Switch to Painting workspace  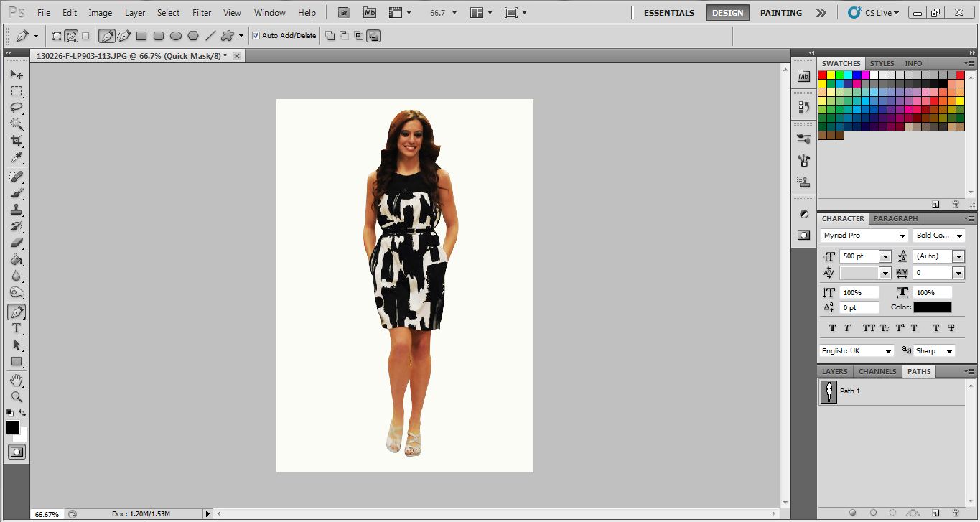click(x=781, y=13)
